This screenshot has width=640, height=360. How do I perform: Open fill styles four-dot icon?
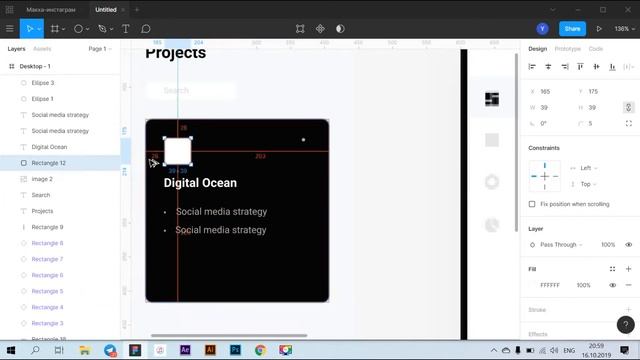point(612,269)
